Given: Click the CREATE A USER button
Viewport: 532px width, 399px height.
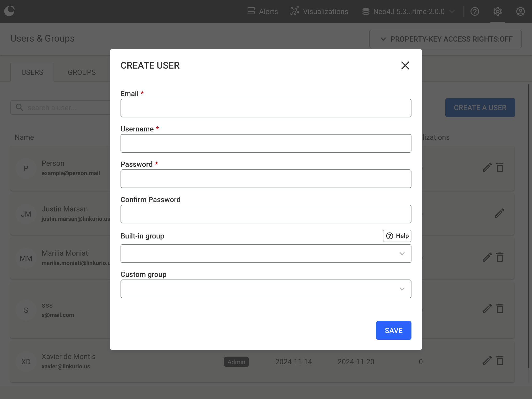Looking at the screenshot, I should (x=479, y=108).
